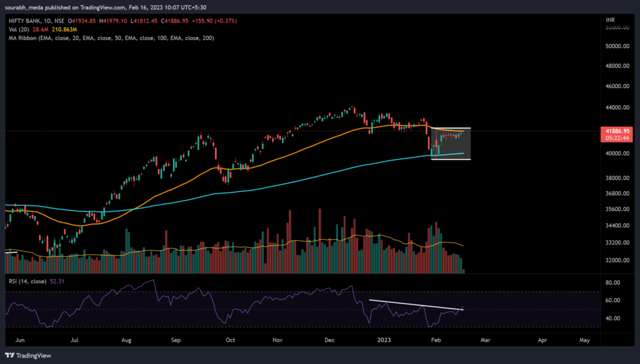Click the 44000.00 price axis label
640x364 pixels.
tap(617, 107)
